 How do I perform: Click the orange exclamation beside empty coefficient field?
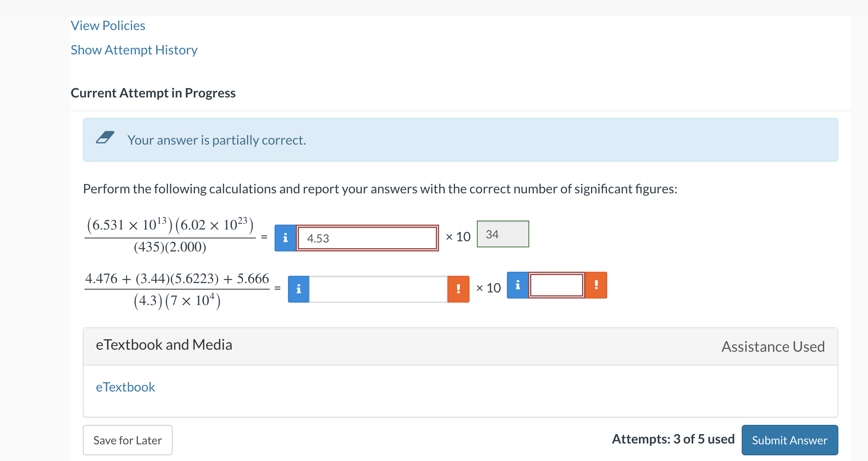458,288
